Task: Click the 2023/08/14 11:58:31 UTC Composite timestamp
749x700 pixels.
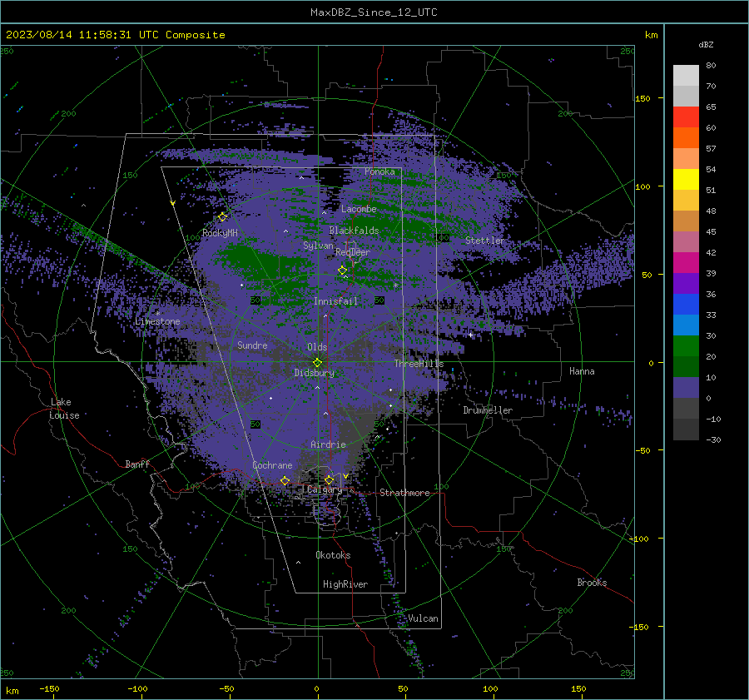Action: point(115,35)
